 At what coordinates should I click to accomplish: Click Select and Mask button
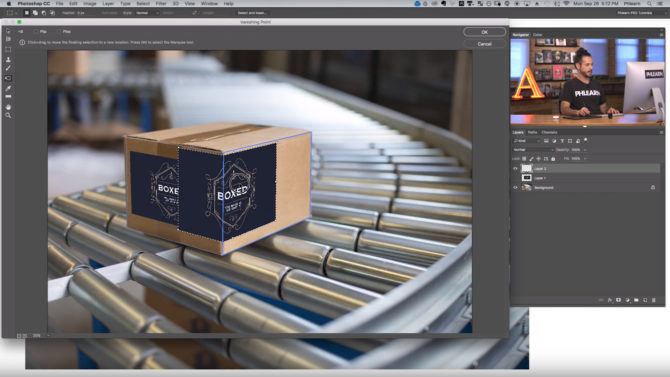pos(252,13)
